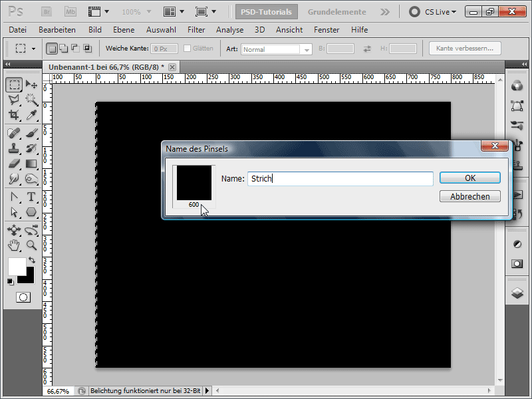
Task: Swap foreground and background colors
Action: pyautogui.click(x=32, y=260)
